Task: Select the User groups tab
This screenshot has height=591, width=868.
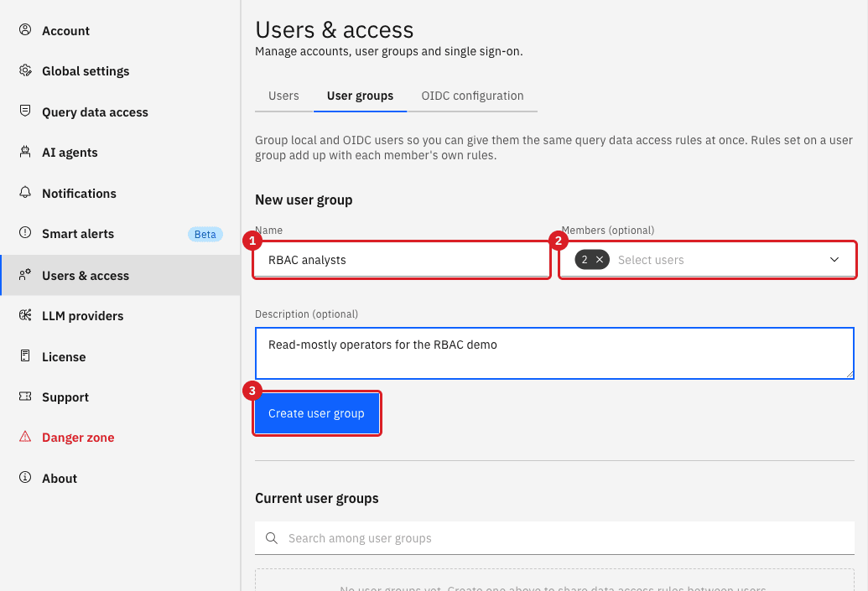Action: (360, 96)
